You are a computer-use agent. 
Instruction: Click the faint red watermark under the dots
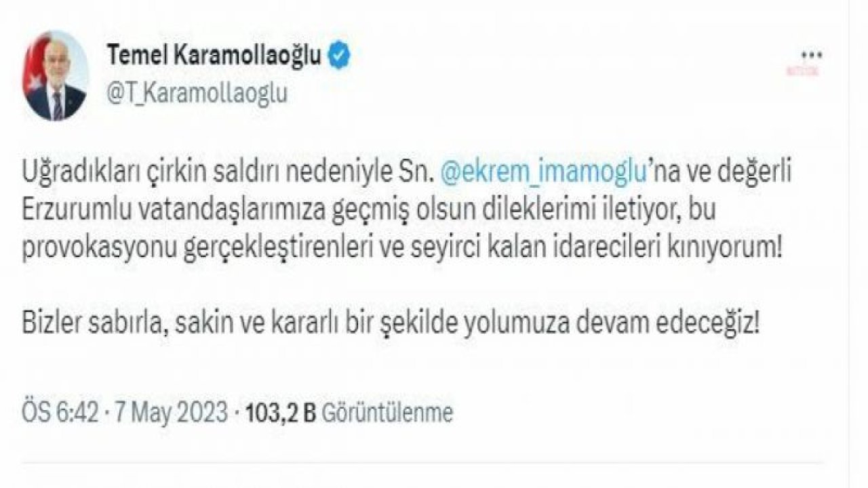802,70
